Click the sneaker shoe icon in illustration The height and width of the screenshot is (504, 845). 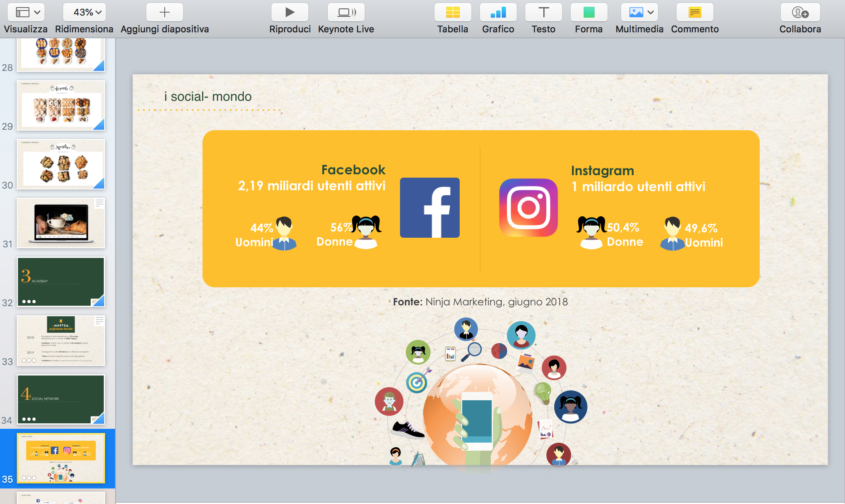408,430
